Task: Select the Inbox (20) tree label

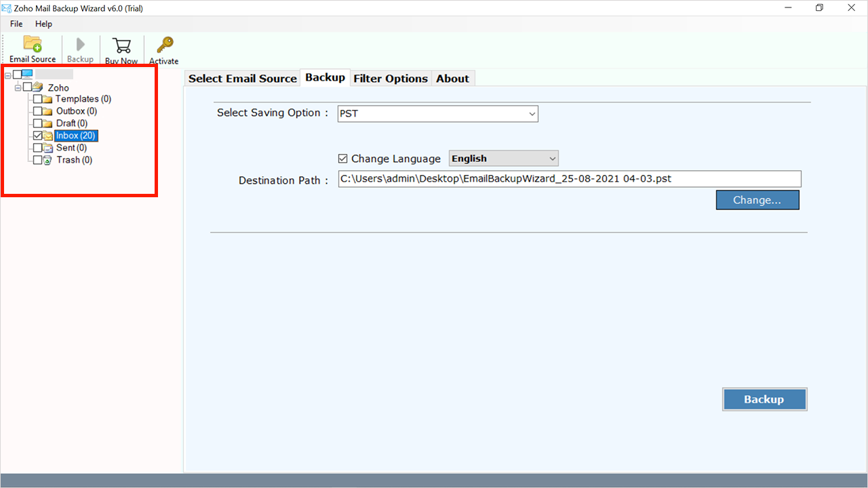Action: [x=76, y=136]
